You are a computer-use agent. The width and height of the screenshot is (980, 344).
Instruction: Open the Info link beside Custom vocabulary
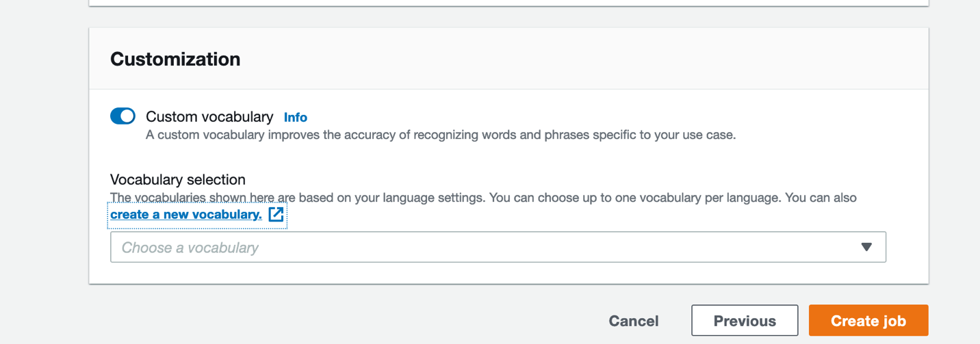(x=296, y=118)
